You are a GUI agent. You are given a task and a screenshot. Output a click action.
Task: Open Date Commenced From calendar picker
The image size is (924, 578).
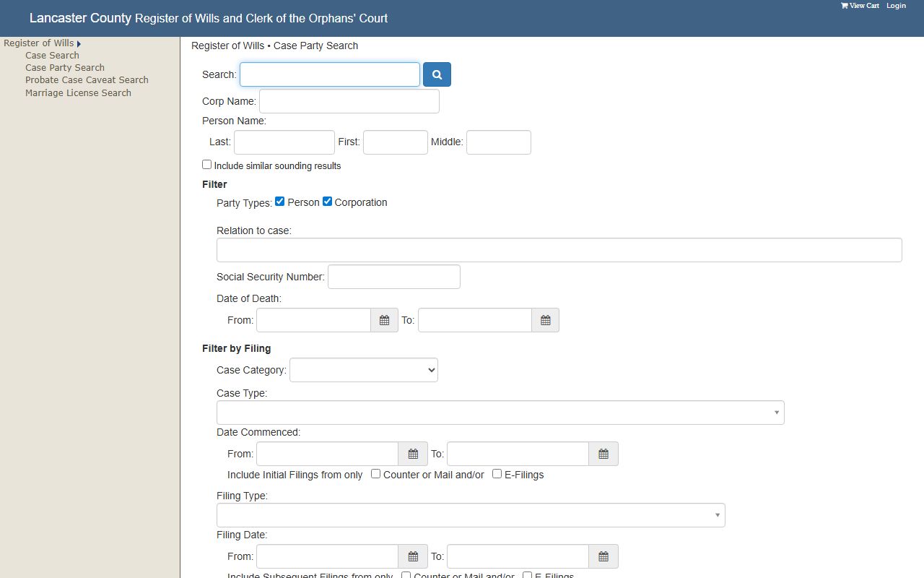point(413,454)
